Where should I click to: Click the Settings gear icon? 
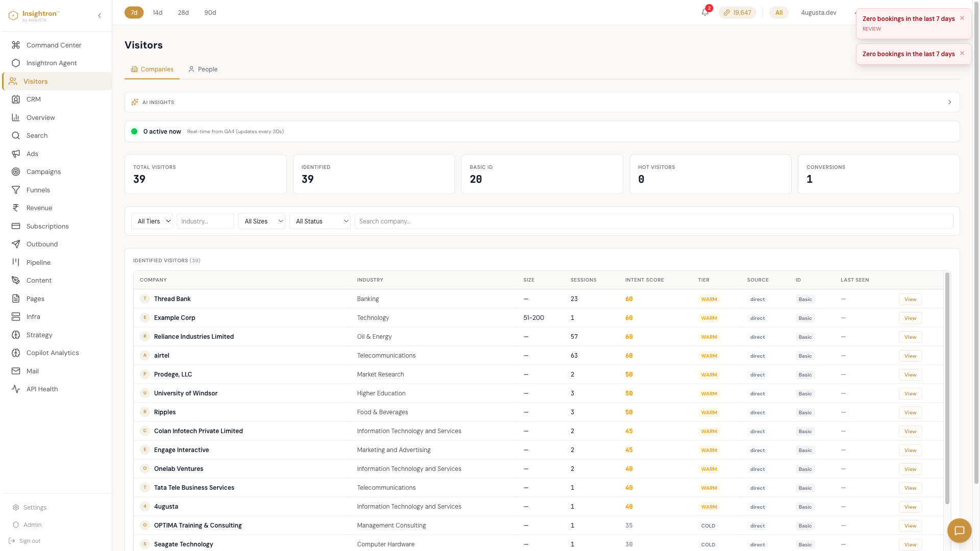coord(16,507)
